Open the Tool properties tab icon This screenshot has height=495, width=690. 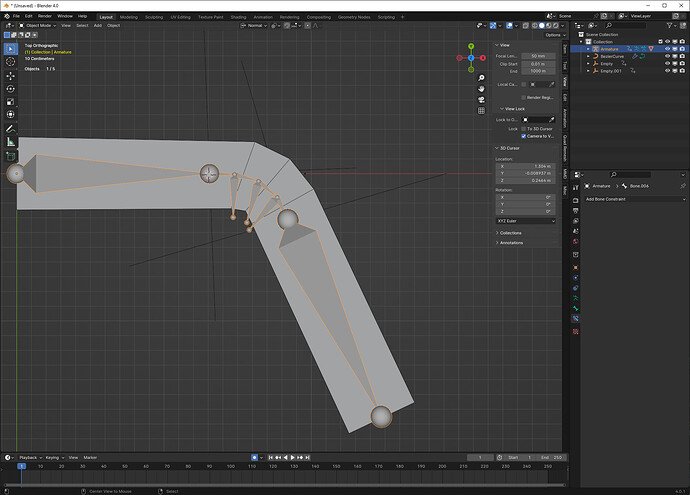tap(576, 187)
